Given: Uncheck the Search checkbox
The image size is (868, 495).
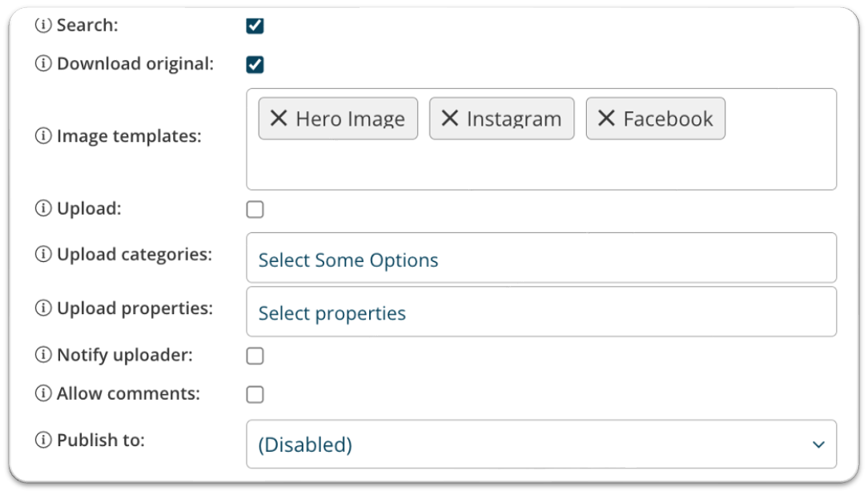Looking at the screenshot, I should click(255, 26).
